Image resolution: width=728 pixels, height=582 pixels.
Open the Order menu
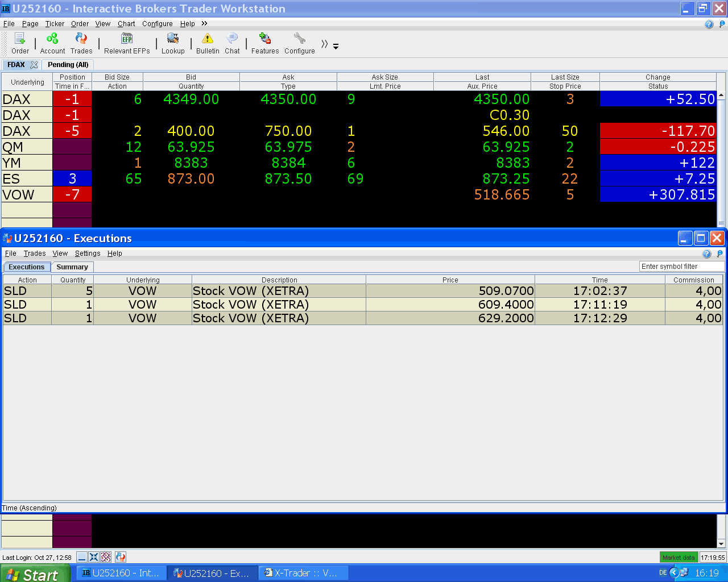[x=80, y=24]
